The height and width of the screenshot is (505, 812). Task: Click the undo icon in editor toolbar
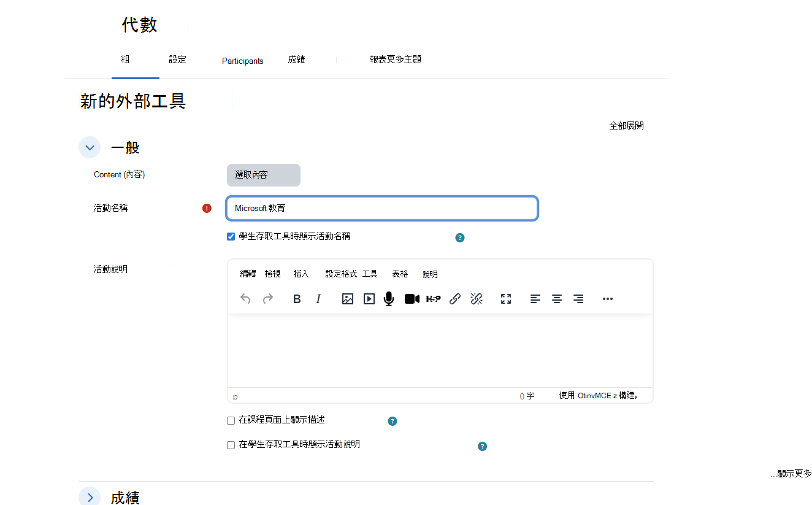point(245,299)
